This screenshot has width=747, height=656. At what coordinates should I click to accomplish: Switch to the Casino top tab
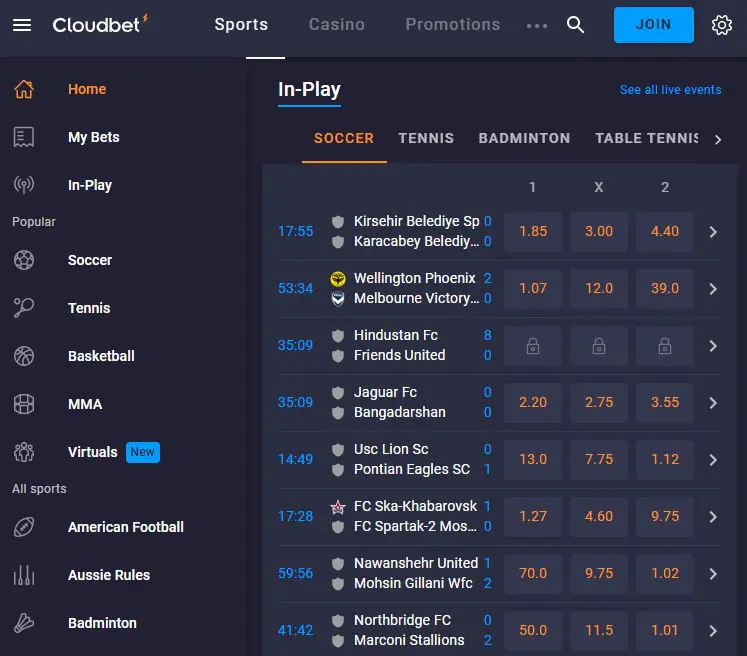[x=336, y=24]
